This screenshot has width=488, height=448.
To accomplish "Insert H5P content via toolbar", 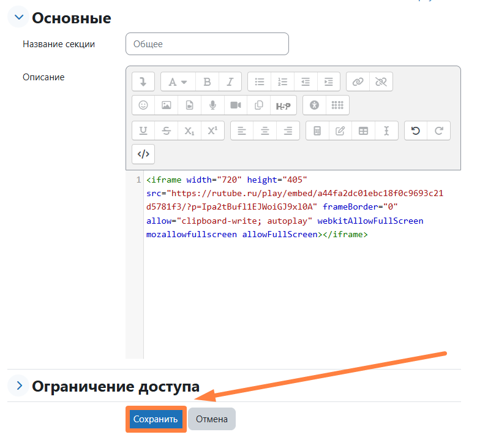I will (283, 105).
